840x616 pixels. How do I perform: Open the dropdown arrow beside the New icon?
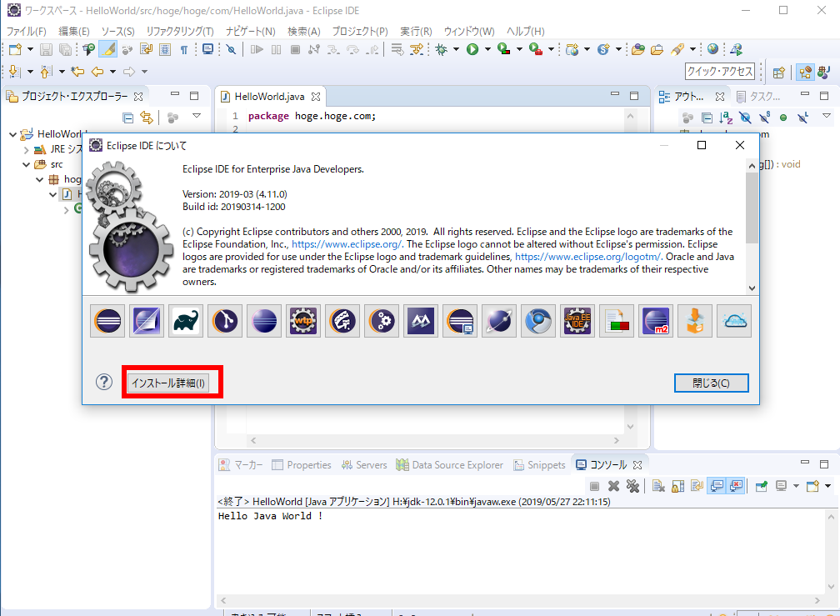[30, 49]
